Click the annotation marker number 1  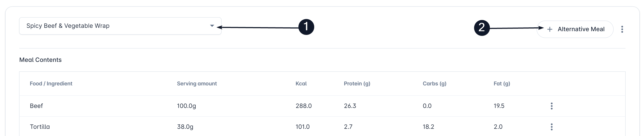pos(306,27)
